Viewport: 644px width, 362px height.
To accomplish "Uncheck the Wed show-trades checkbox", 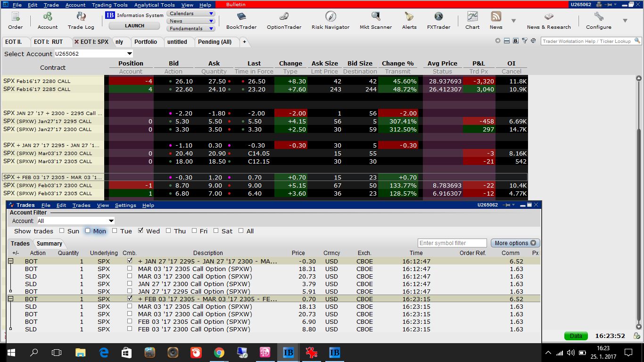I will tap(140, 231).
